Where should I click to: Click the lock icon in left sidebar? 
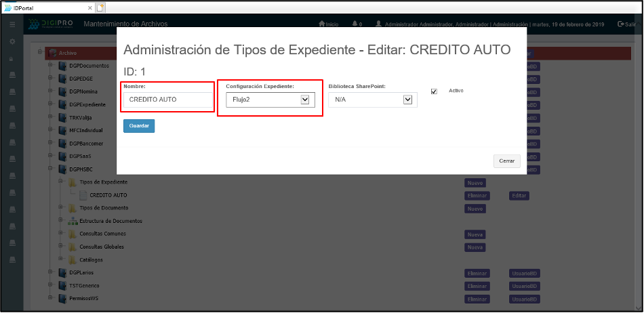tap(12, 60)
